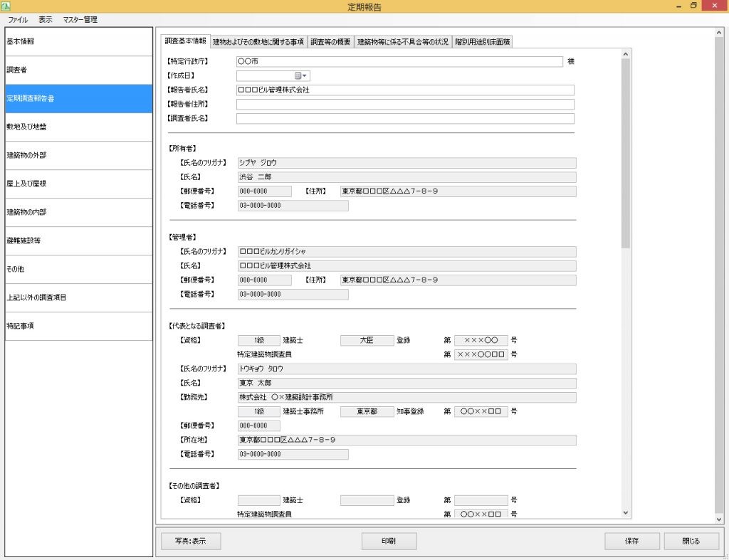Screen dimensions: 729x560
Task: Open the 敷地及び地盤 section
Action: tap(78, 127)
